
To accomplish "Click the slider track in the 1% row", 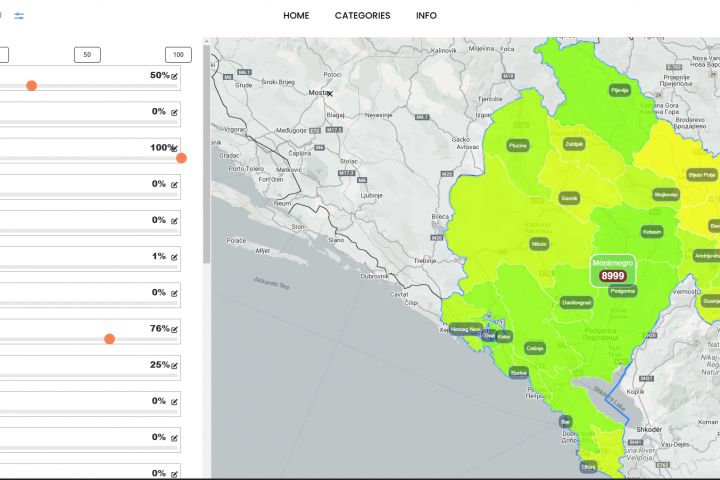I will [89, 267].
